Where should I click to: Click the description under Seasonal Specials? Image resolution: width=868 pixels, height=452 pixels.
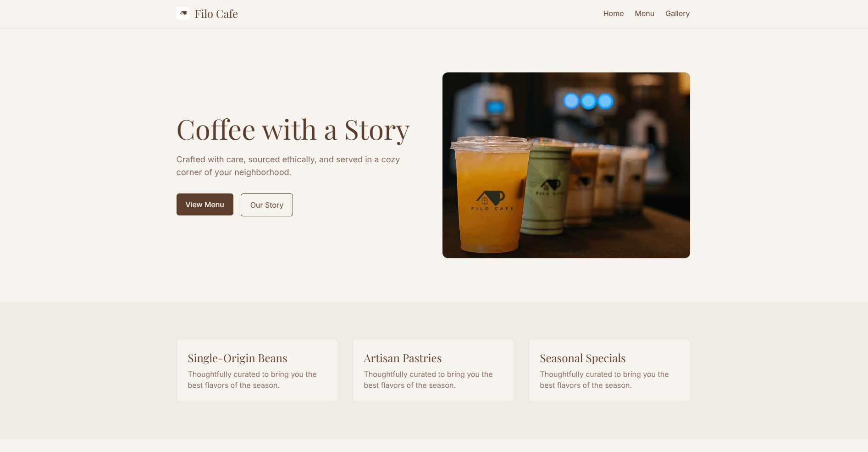604,380
